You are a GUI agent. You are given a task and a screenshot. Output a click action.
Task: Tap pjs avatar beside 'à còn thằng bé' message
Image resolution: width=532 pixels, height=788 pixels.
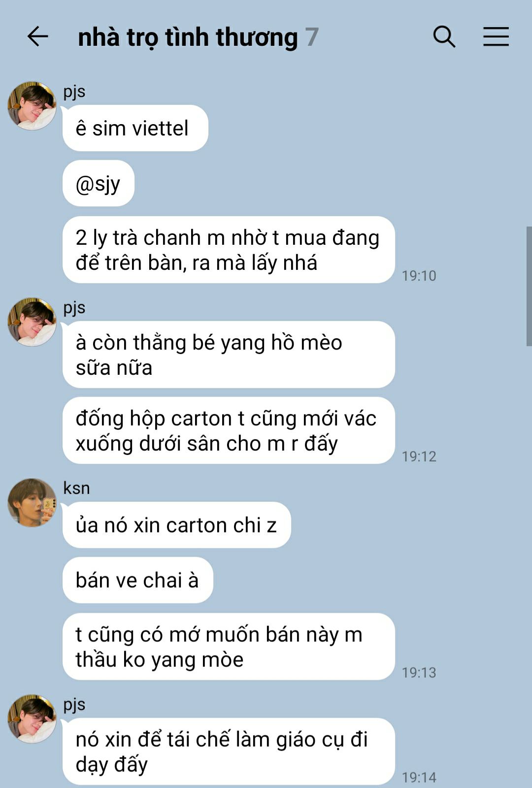click(32, 322)
